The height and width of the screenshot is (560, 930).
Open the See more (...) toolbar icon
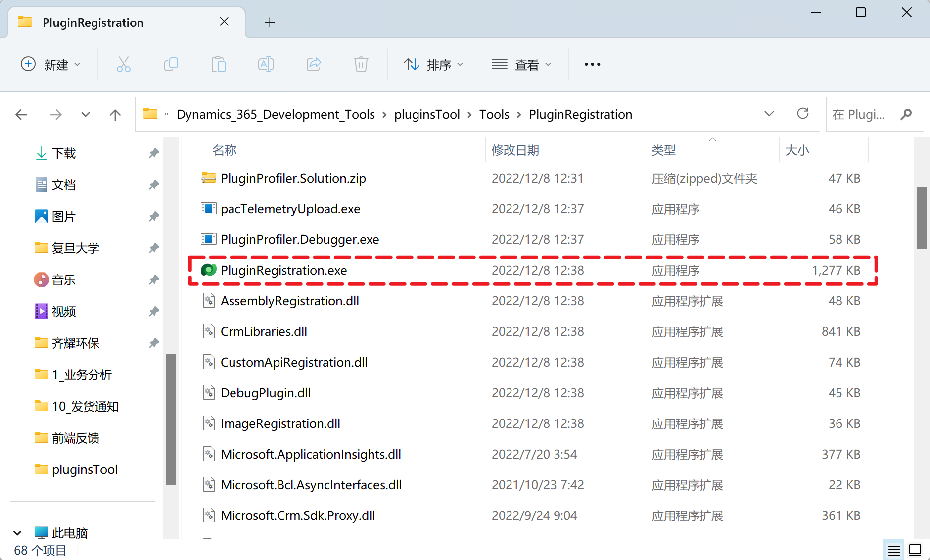click(x=592, y=64)
